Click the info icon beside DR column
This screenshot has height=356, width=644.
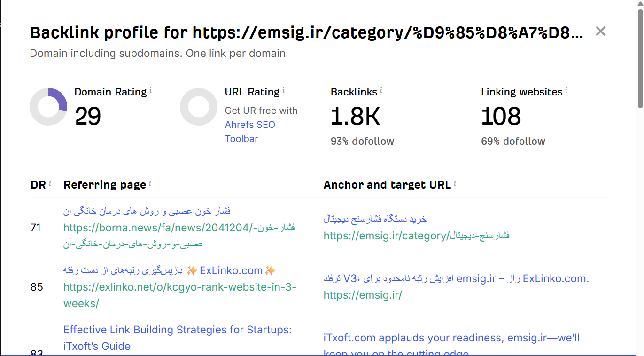50,183
